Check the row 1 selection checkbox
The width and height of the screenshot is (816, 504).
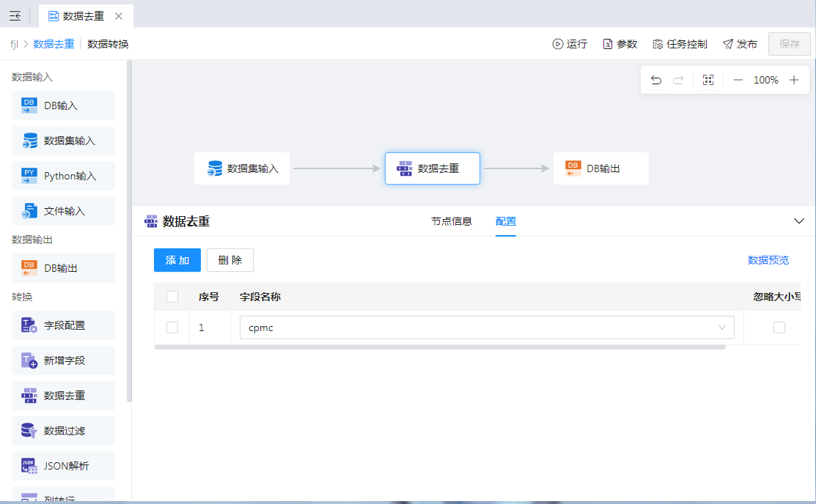(172, 327)
